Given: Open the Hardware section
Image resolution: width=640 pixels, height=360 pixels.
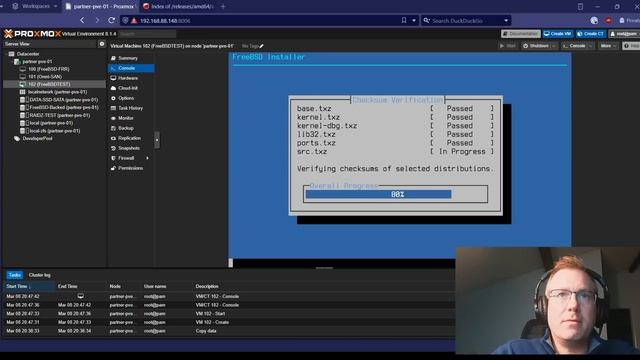Looking at the screenshot, I should click(127, 78).
